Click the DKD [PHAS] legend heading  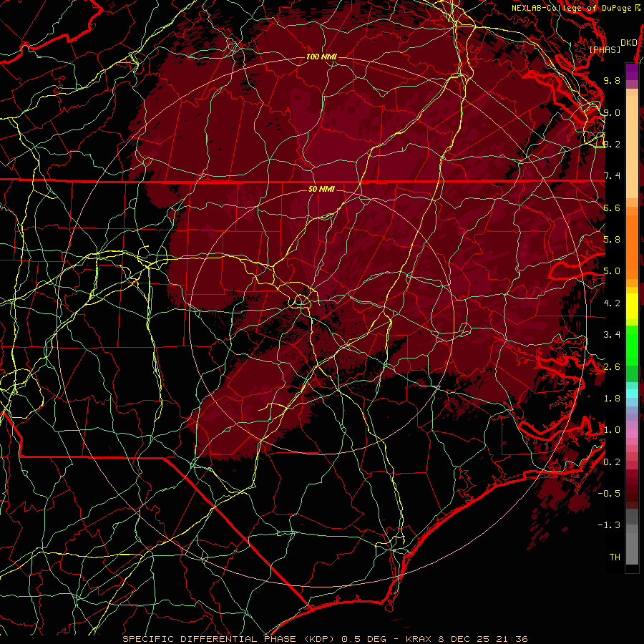point(613,46)
